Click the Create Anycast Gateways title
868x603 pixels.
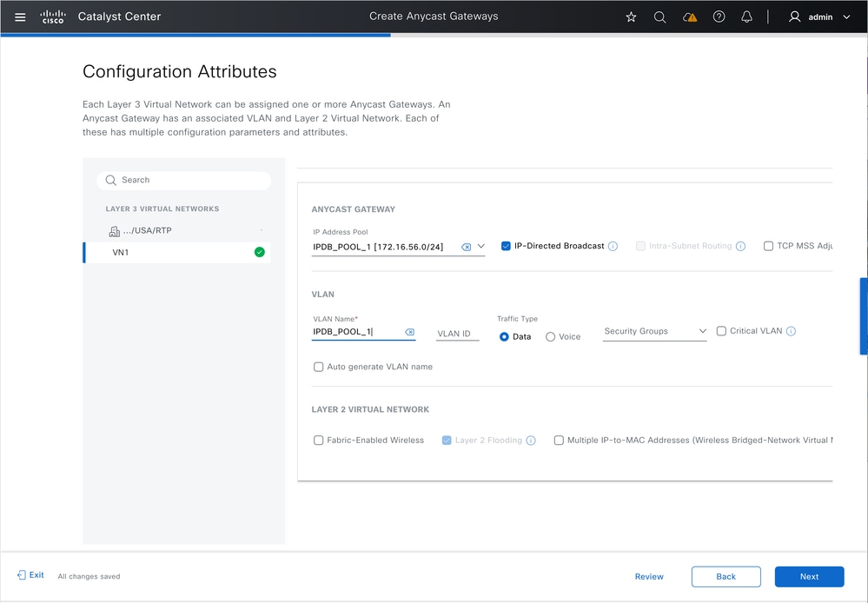tap(434, 17)
